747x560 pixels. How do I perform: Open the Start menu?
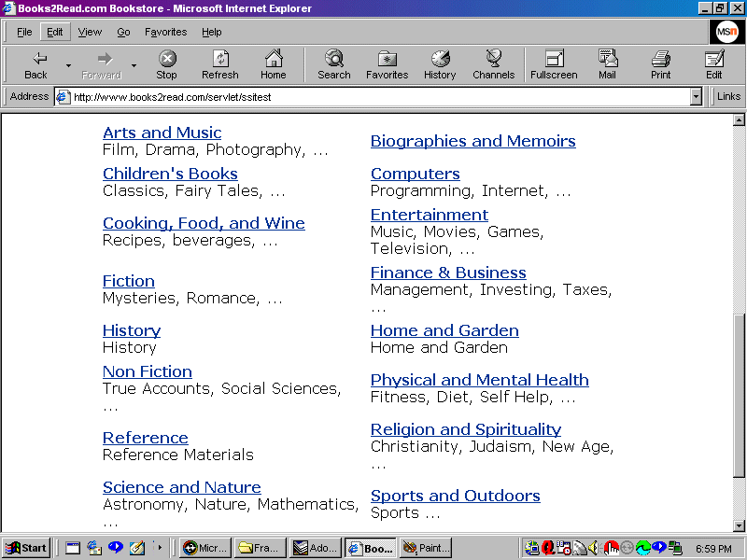(x=27, y=548)
